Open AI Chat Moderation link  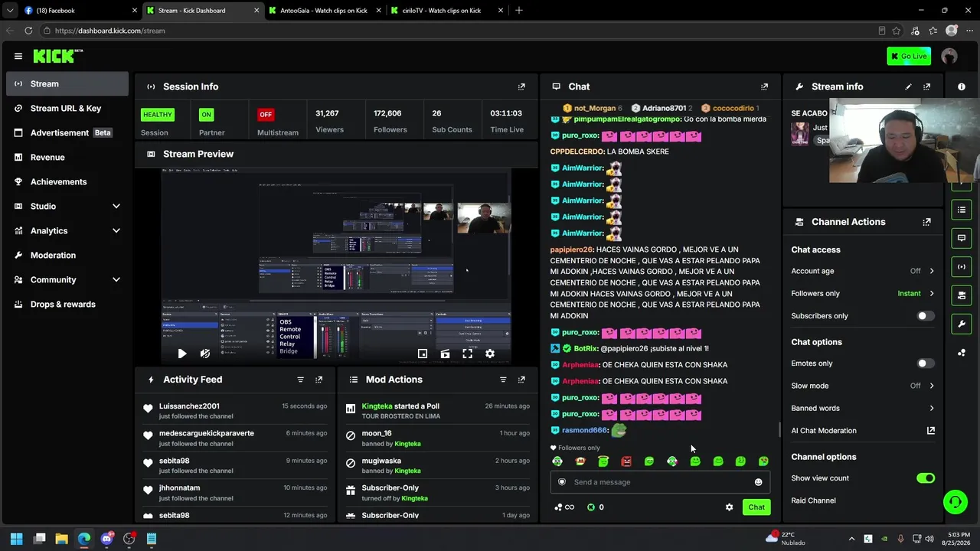point(863,431)
